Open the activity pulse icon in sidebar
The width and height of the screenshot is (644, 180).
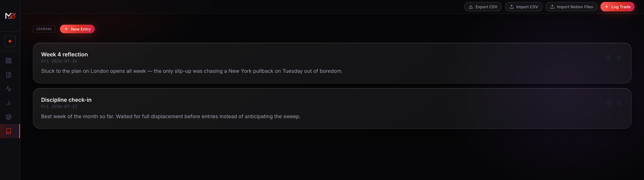tap(8, 89)
